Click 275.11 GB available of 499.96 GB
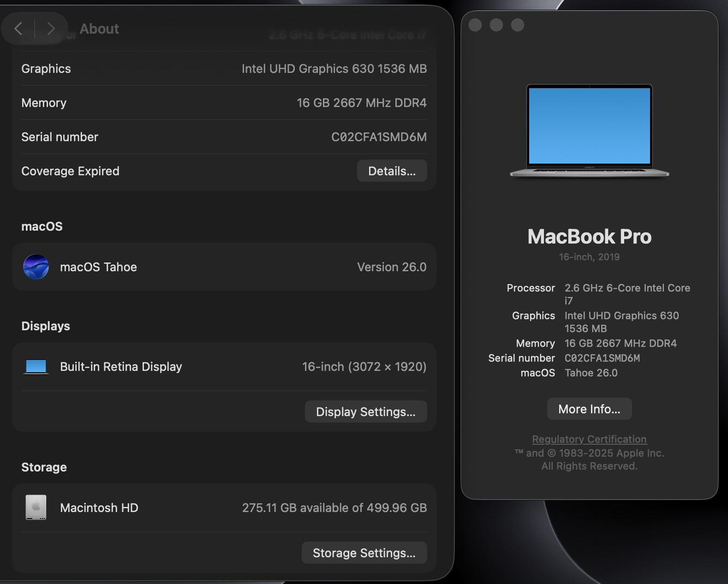This screenshot has width=728, height=584. (334, 508)
